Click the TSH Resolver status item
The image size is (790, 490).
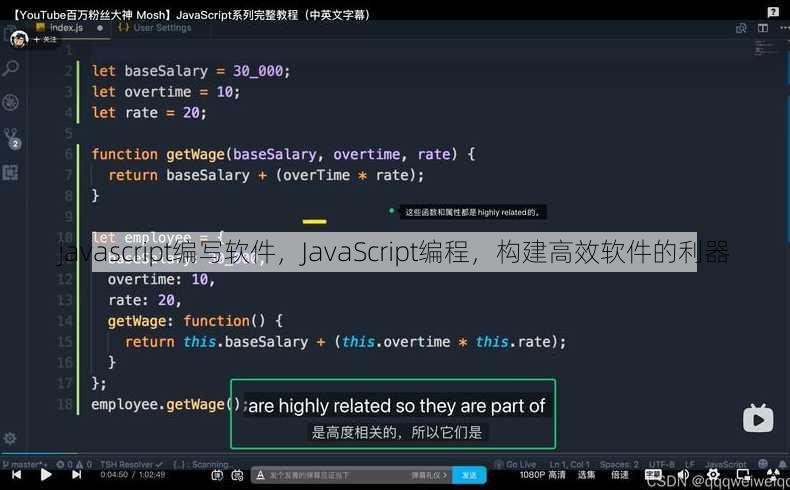[x=131, y=464]
